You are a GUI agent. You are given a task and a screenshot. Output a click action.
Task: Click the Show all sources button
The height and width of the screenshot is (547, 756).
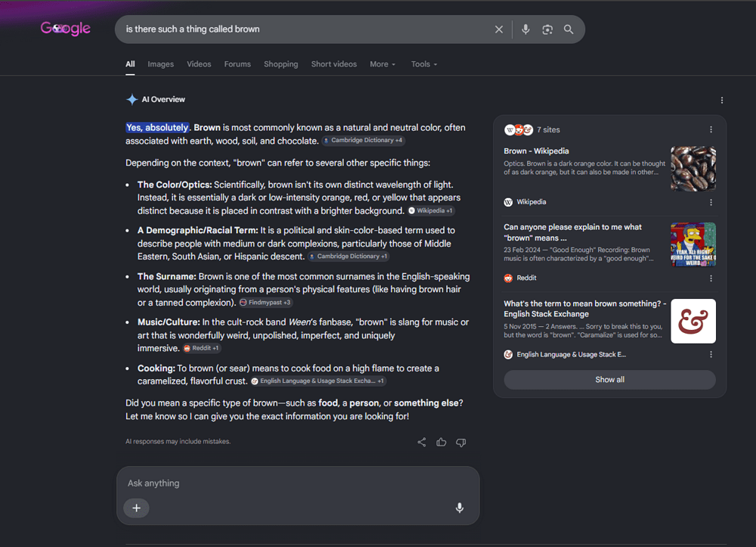click(609, 380)
